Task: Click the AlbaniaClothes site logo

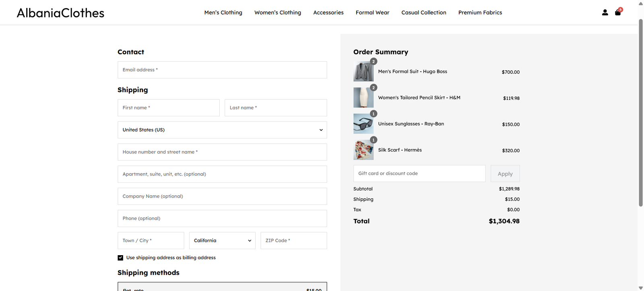Action: (60, 13)
